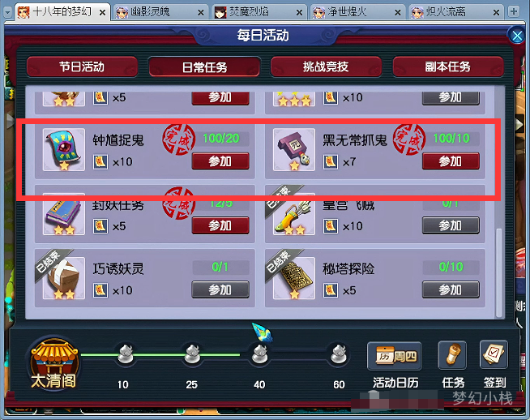
Task: Click 参加 button for 封妖任务
Action: coord(220,225)
